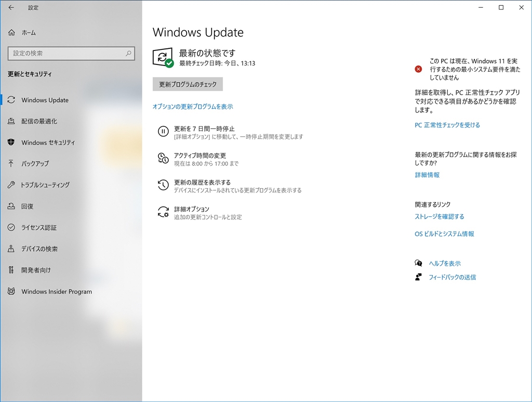532x402 pixels.
Task: Open オプションの更新プログラムを表示 link
Action: [193, 107]
